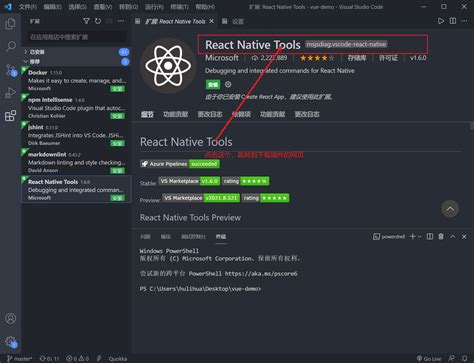Image resolution: width=474 pixels, height=363 pixels.
Task: Click install in React Native Tools row
Action: 118,198
